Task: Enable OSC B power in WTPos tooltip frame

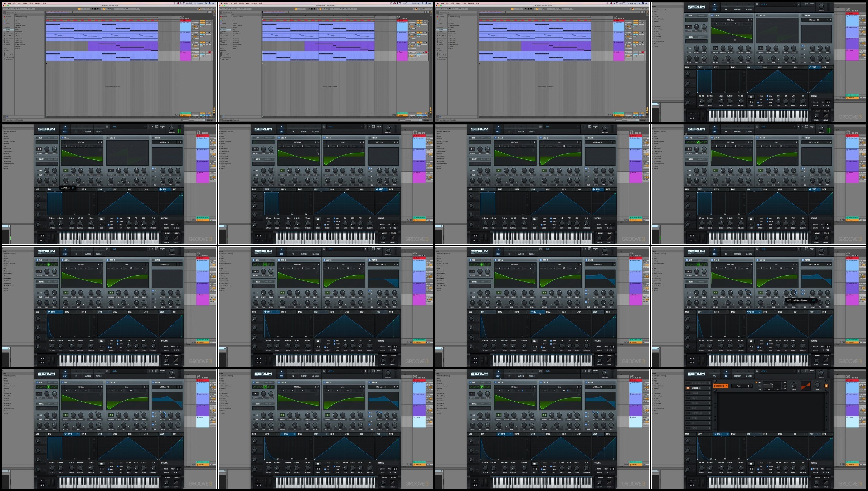Action: click(x=108, y=138)
